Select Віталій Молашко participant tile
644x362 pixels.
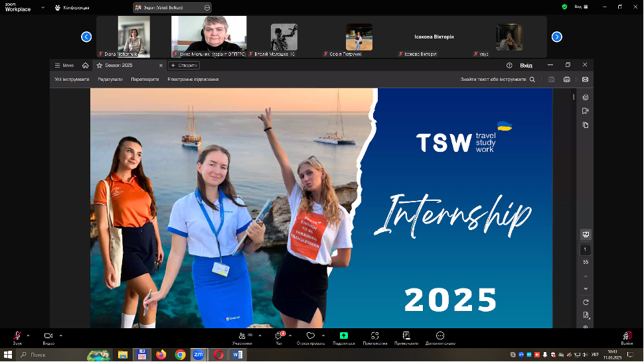[x=284, y=37]
